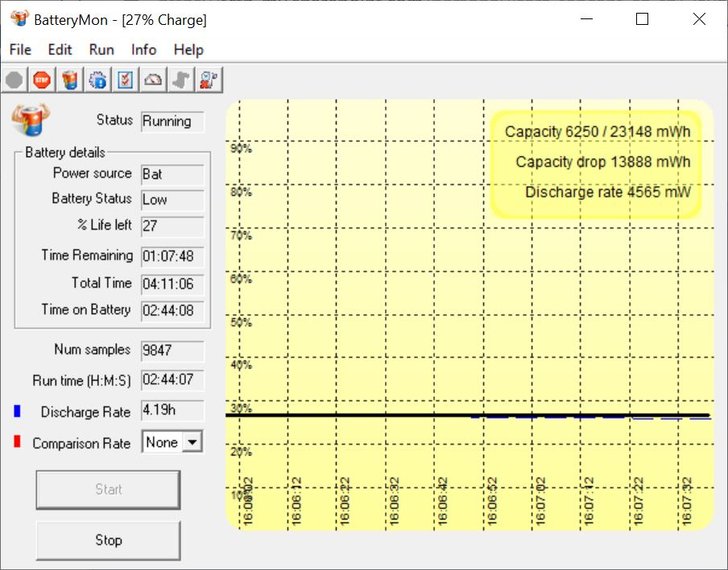
Task: Click the gauge meter toolbar icon
Action: click(154, 80)
